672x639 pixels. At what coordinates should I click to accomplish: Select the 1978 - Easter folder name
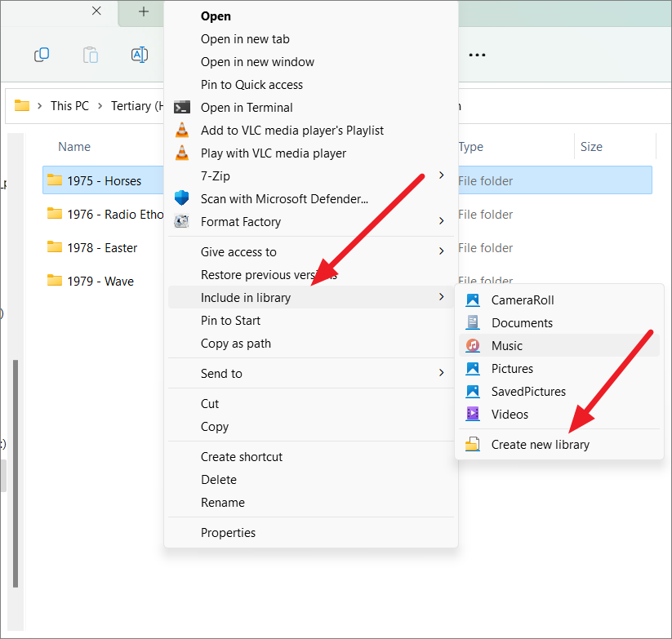102,247
